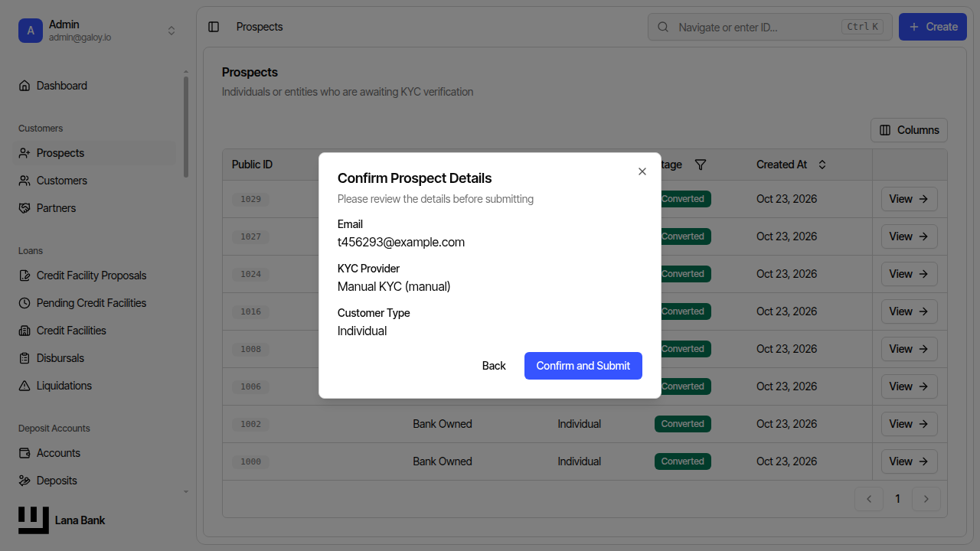The width and height of the screenshot is (980, 551).
Task: Click the Liquidations warning triangle icon
Action: (24, 386)
